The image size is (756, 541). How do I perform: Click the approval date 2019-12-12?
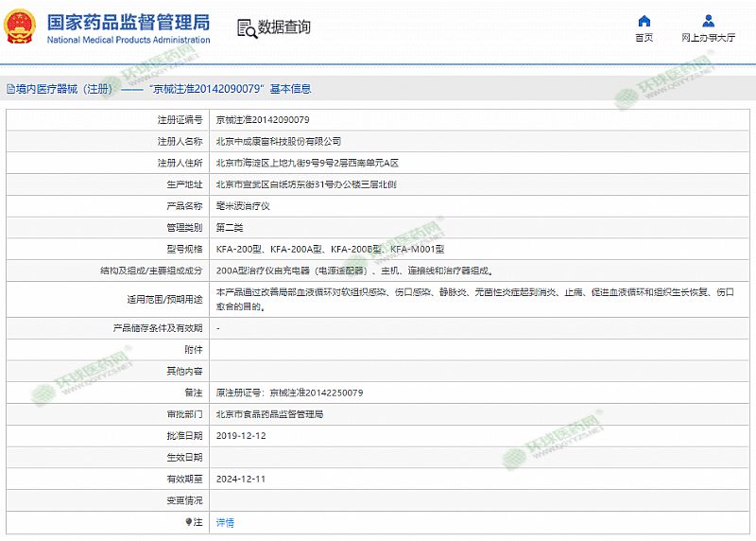pos(241,435)
